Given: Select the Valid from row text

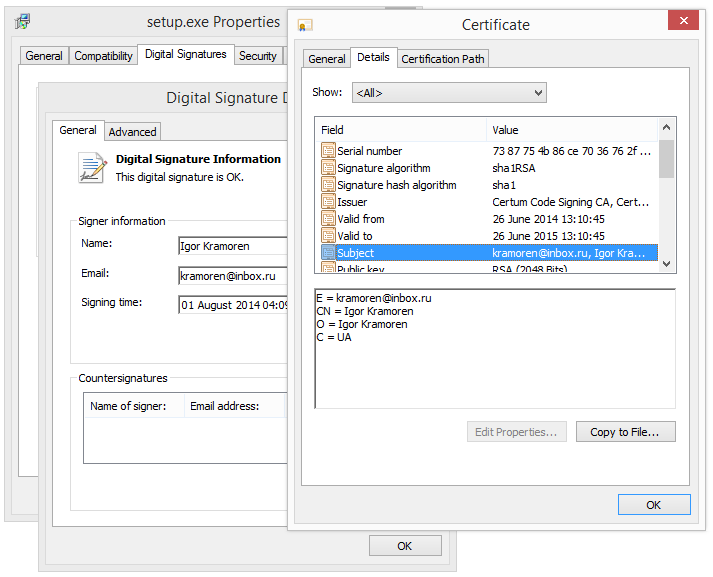Looking at the screenshot, I should (x=361, y=219).
